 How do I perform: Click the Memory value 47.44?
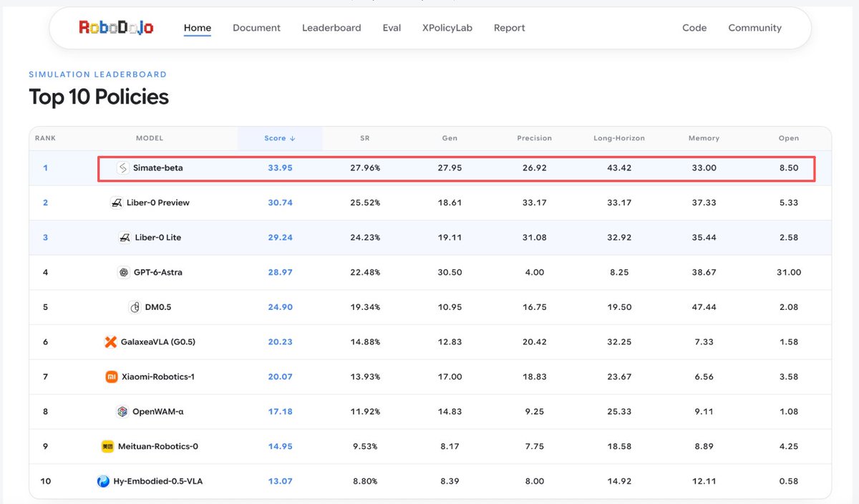[x=704, y=307]
